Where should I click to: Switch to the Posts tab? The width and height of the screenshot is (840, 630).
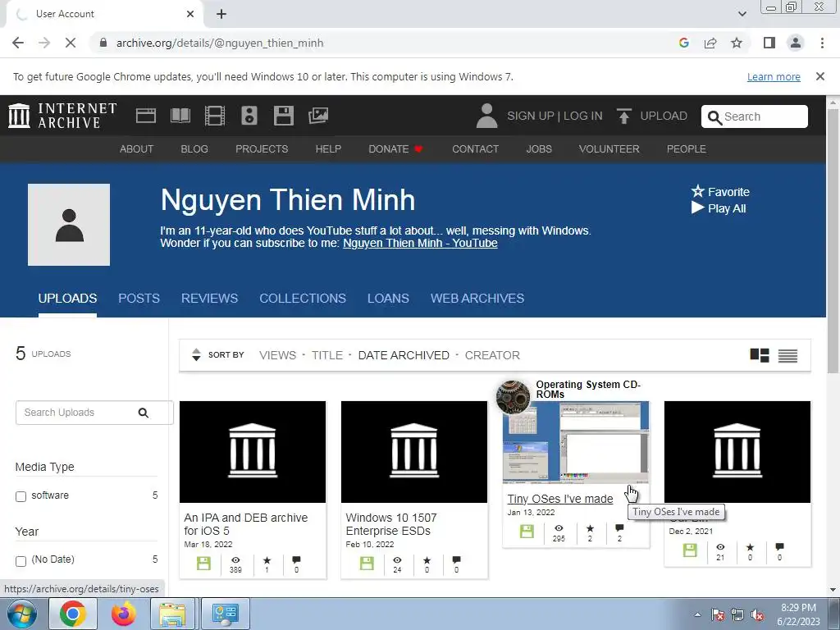coord(139,299)
